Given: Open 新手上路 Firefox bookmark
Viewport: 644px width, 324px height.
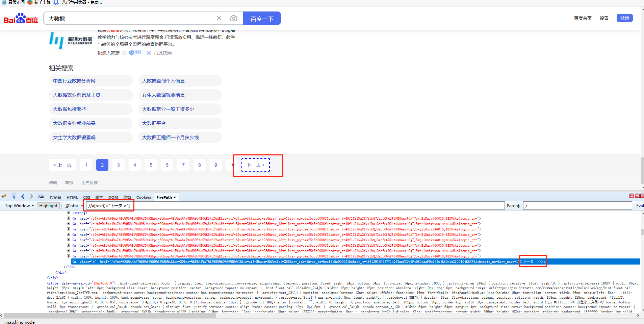Looking at the screenshot, I should [x=39, y=2].
